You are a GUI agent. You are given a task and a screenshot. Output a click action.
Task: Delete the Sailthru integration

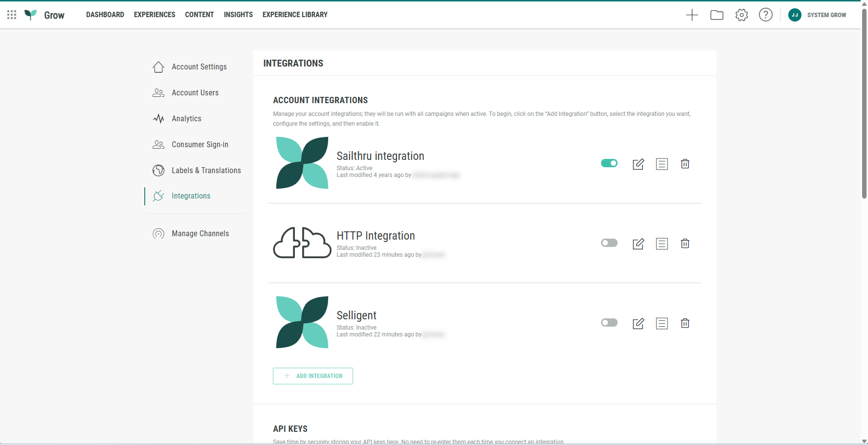685,164
